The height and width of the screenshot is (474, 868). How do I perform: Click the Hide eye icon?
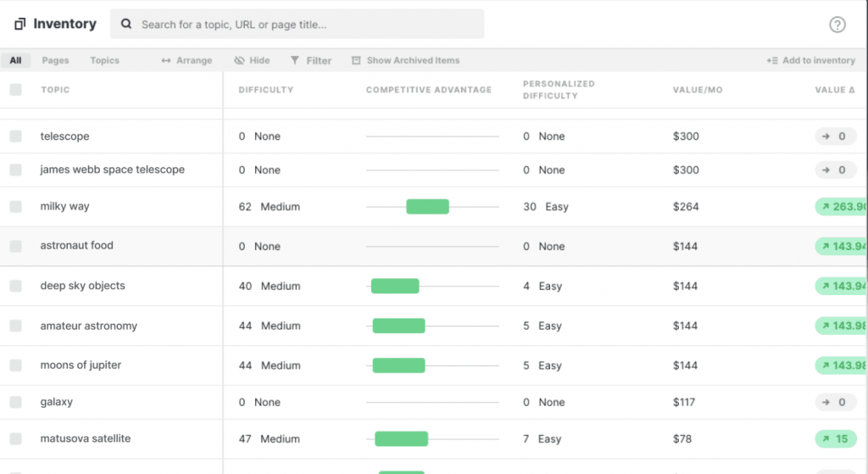[x=240, y=60]
